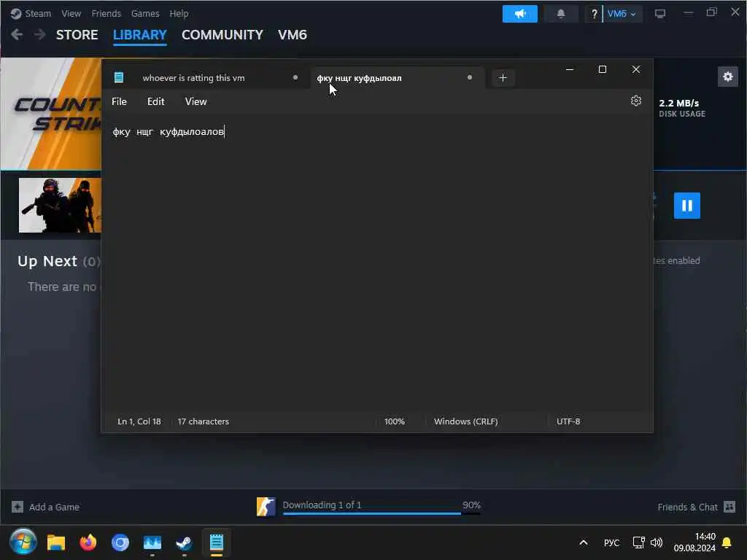Click the Counter-Strike download icon in bottom bar
The image size is (747, 560).
[x=266, y=507]
